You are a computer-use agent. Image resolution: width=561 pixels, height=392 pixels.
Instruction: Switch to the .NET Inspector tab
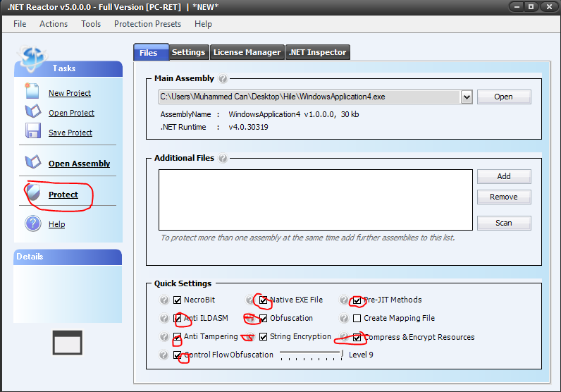pyautogui.click(x=317, y=52)
